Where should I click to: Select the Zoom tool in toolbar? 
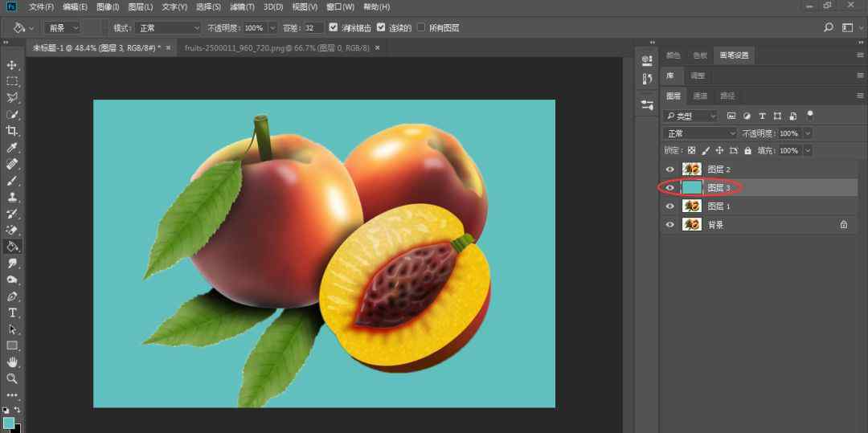coord(12,378)
